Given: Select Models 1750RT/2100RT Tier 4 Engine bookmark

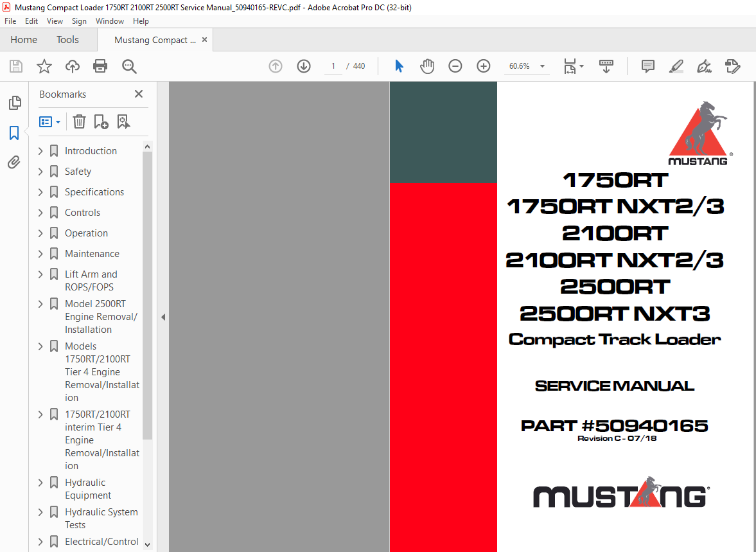Looking at the screenshot, I should pos(102,372).
